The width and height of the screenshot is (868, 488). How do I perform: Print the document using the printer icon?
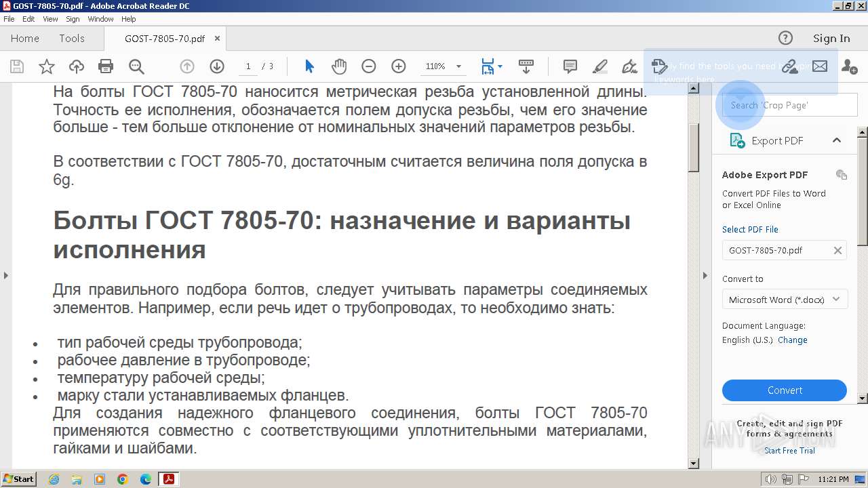(x=106, y=66)
